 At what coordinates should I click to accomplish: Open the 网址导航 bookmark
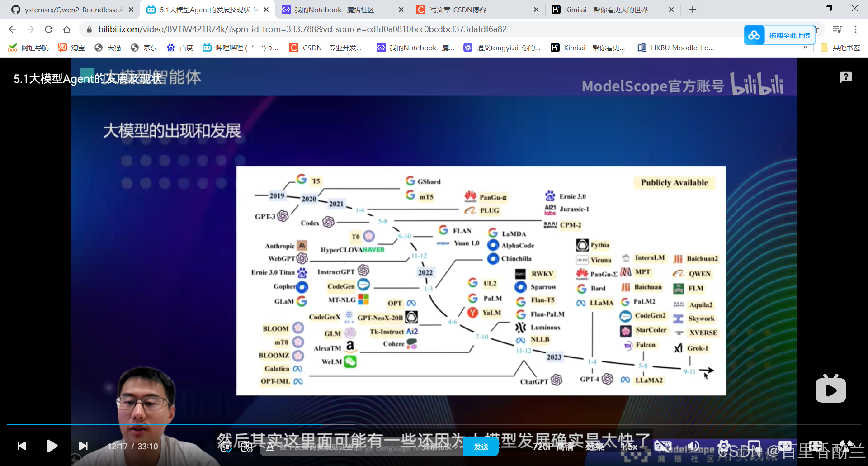pyautogui.click(x=28, y=48)
